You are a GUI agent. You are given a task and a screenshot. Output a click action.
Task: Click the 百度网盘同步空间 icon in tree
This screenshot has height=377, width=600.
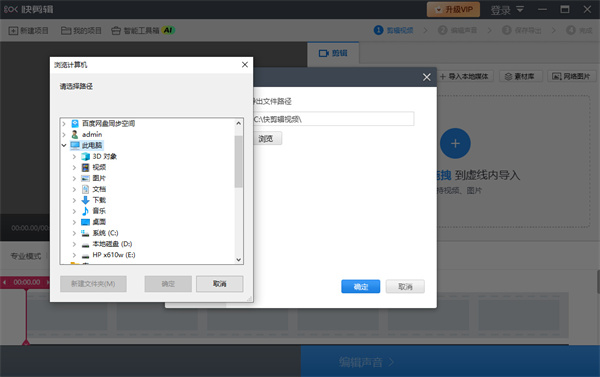click(x=75, y=123)
